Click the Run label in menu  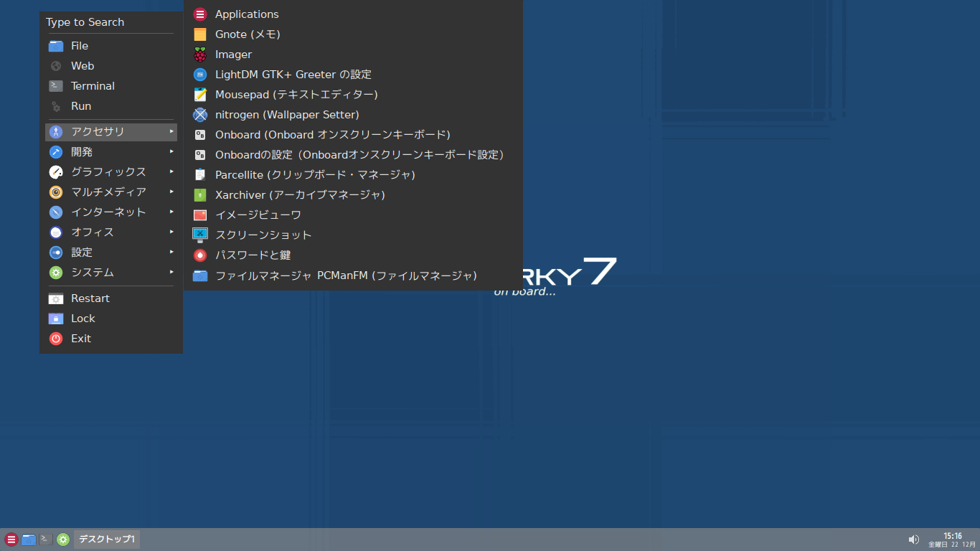81,106
